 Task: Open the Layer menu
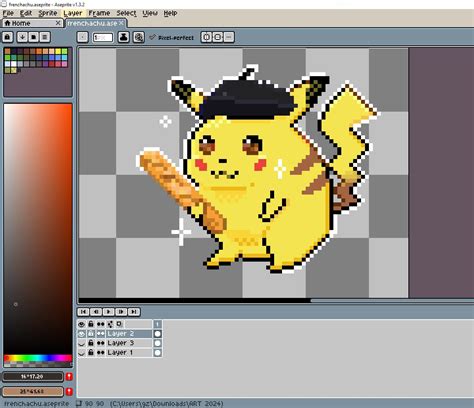[73, 13]
